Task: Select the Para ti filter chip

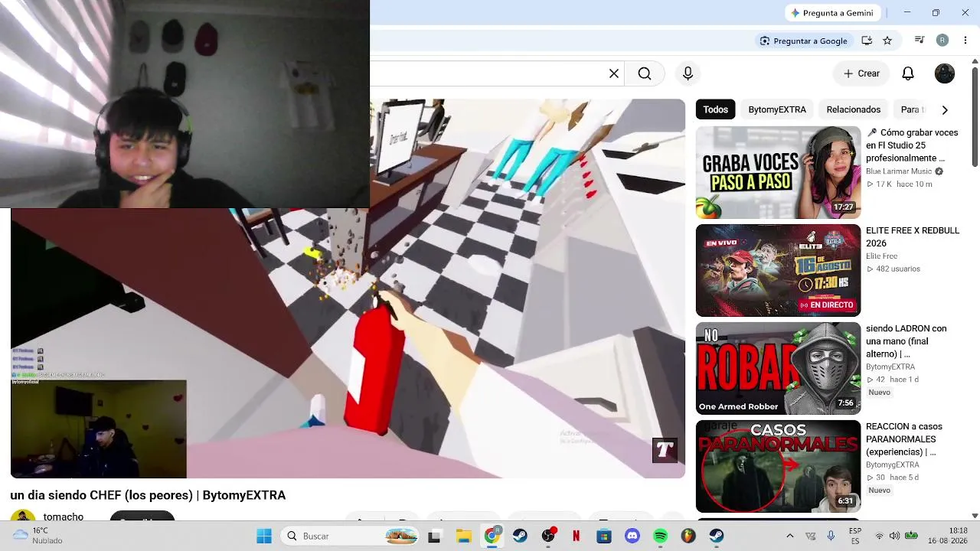Action: pyautogui.click(x=911, y=109)
